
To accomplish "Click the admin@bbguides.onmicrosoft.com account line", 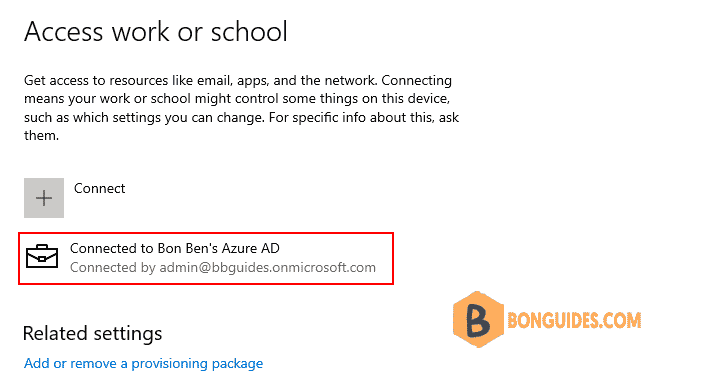I will 223,267.
